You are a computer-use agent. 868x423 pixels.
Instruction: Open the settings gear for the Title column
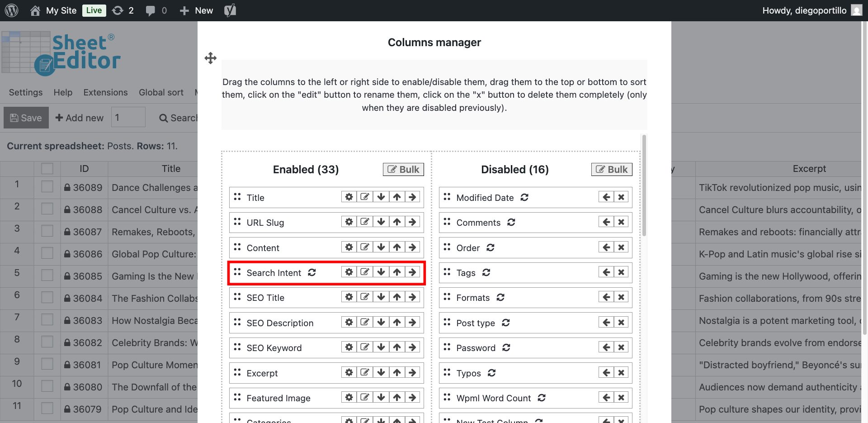pyautogui.click(x=349, y=197)
